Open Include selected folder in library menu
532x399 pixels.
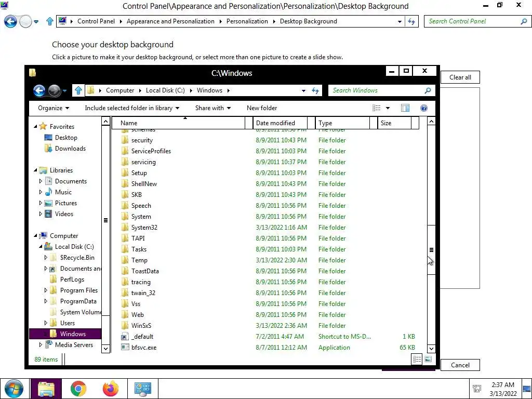(132, 108)
